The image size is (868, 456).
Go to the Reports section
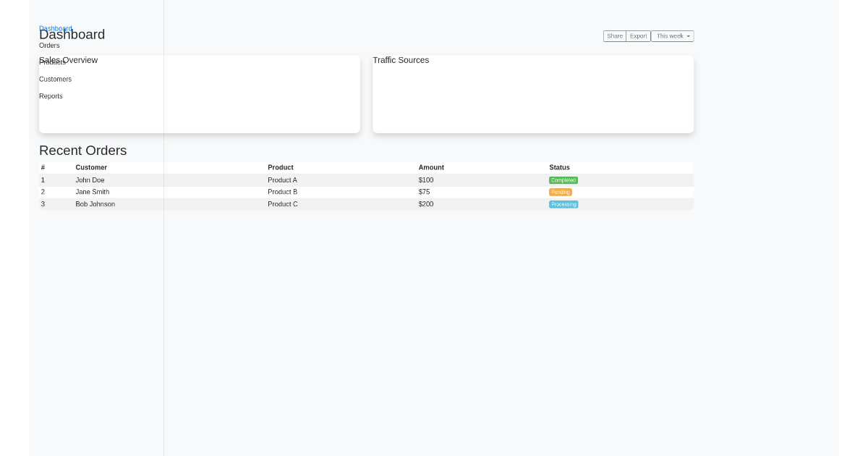pyautogui.click(x=51, y=96)
